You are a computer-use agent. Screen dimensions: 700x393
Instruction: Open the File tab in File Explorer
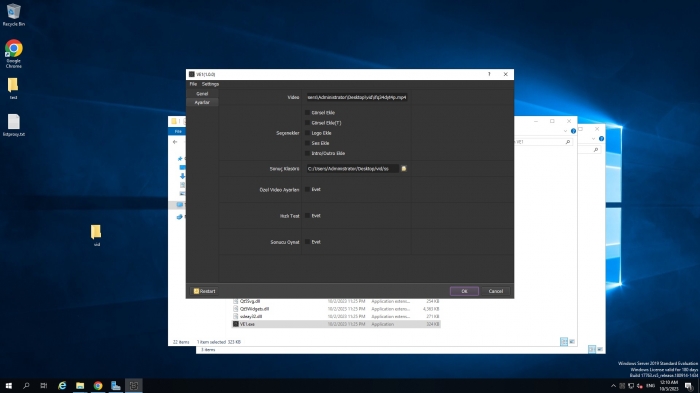[178, 131]
